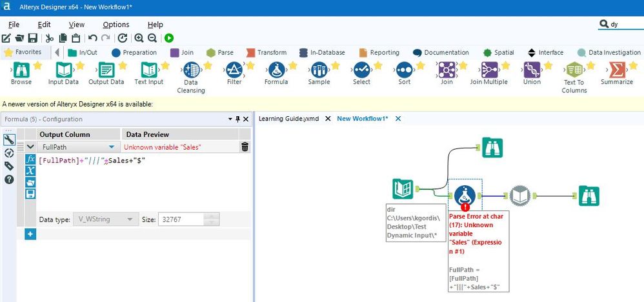Pin the Formula configuration panel

point(237,119)
